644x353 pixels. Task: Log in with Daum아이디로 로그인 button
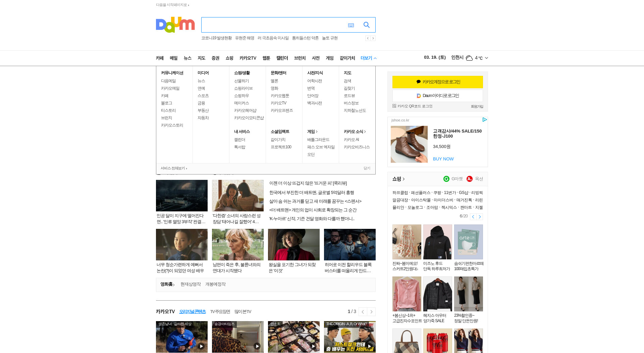pyautogui.click(x=438, y=96)
